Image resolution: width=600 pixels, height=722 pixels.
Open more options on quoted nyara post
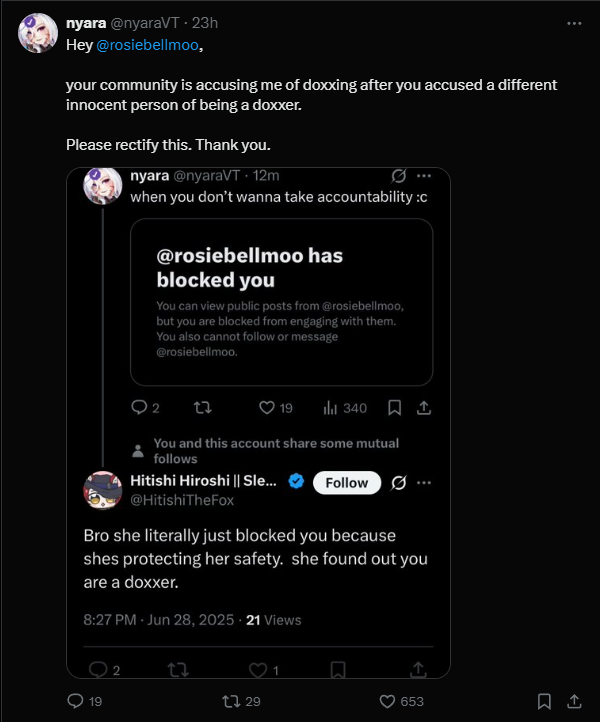pyautogui.click(x=423, y=175)
